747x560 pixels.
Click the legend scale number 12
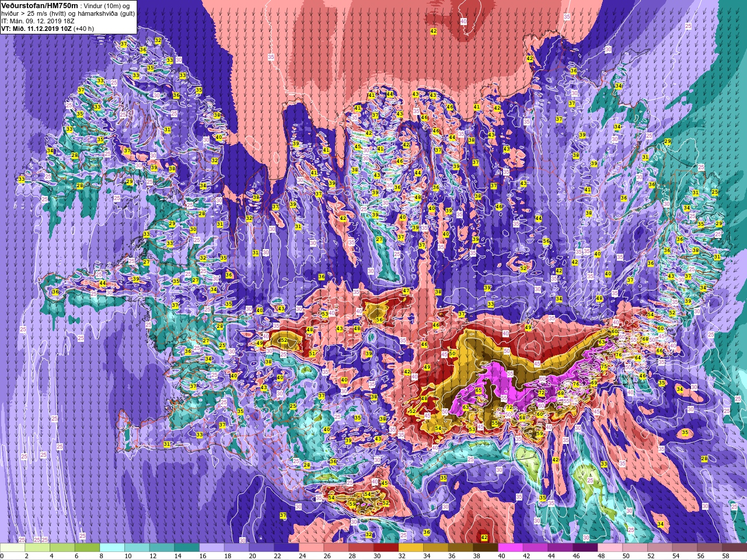[x=153, y=556]
